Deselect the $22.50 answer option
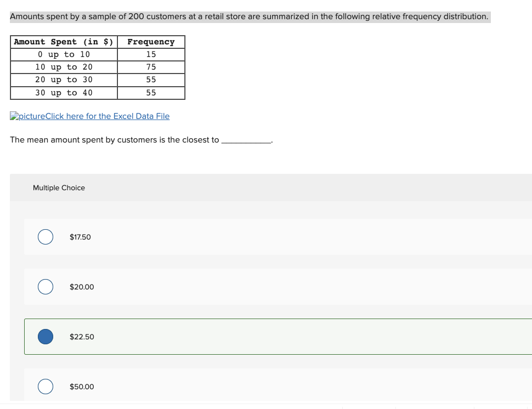This screenshot has width=532, height=409. [x=45, y=337]
